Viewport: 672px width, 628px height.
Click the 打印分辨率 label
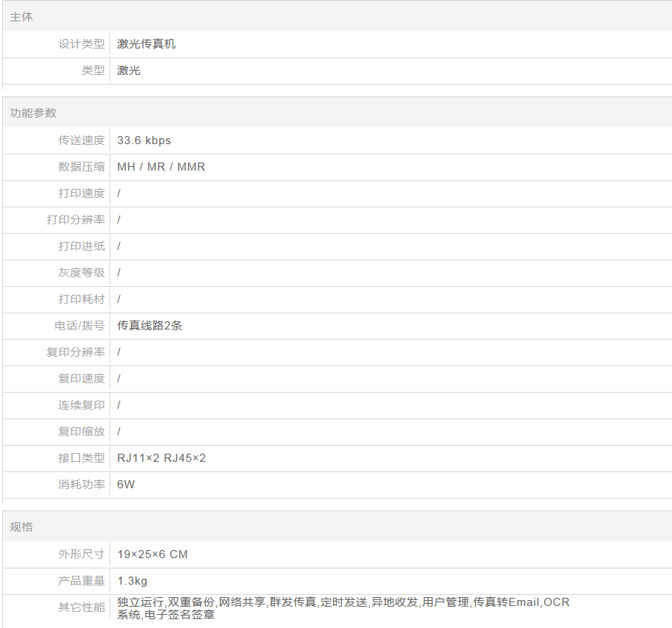pos(76,220)
